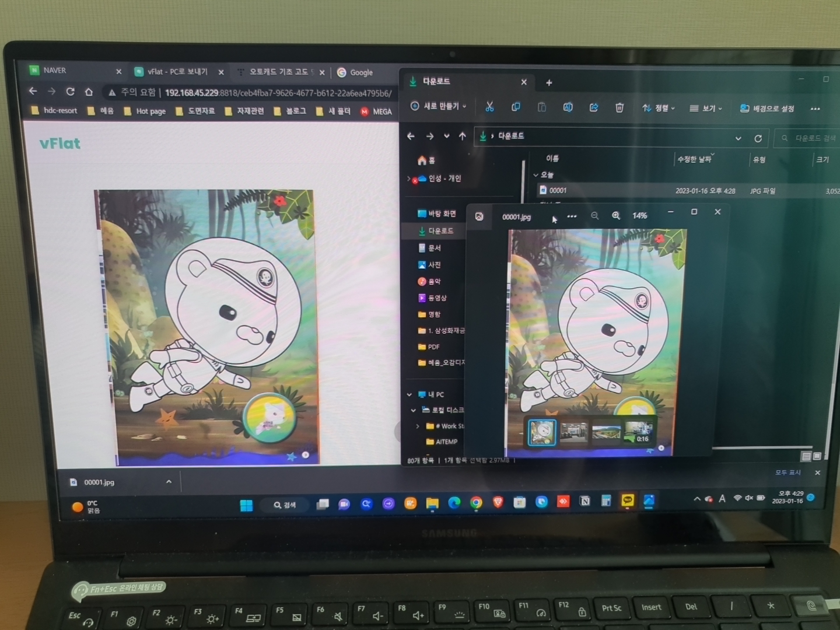Click the first filmstrip thumbnail in photo viewer
The width and height of the screenshot is (840, 630).
tap(542, 432)
